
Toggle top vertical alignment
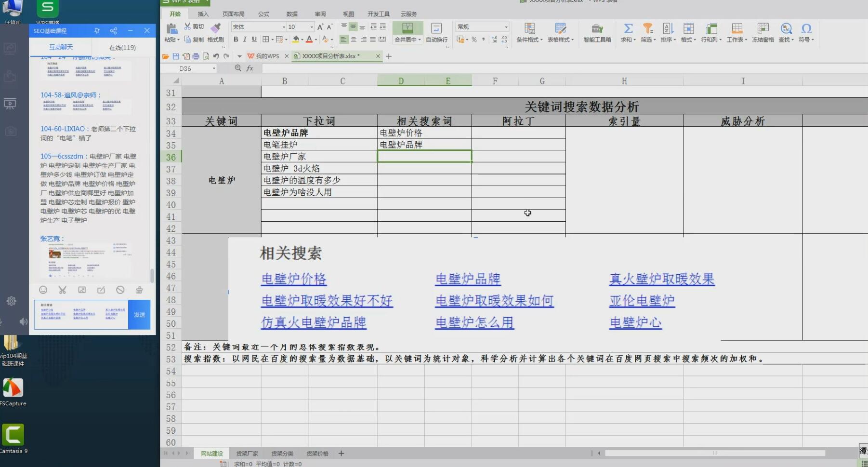click(x=344, y=27)
